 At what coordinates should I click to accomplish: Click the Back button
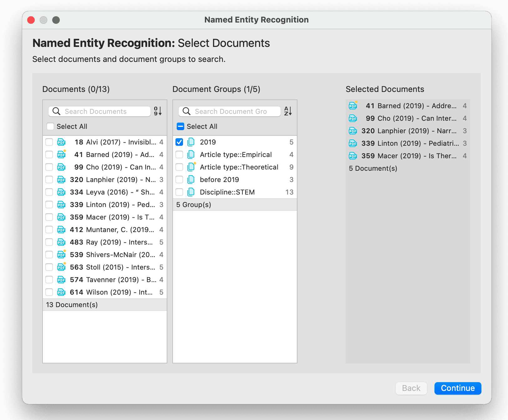click(411, 388)
